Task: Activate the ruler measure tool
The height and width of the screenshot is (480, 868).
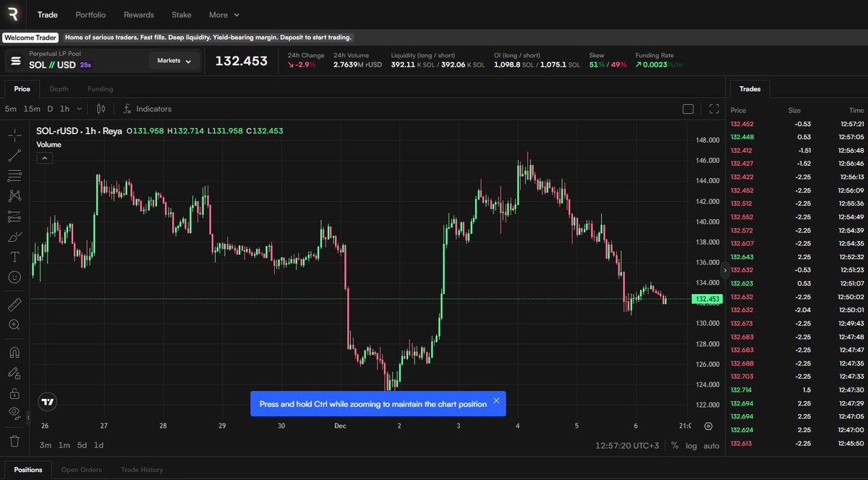Action: (x=14, y=304)
